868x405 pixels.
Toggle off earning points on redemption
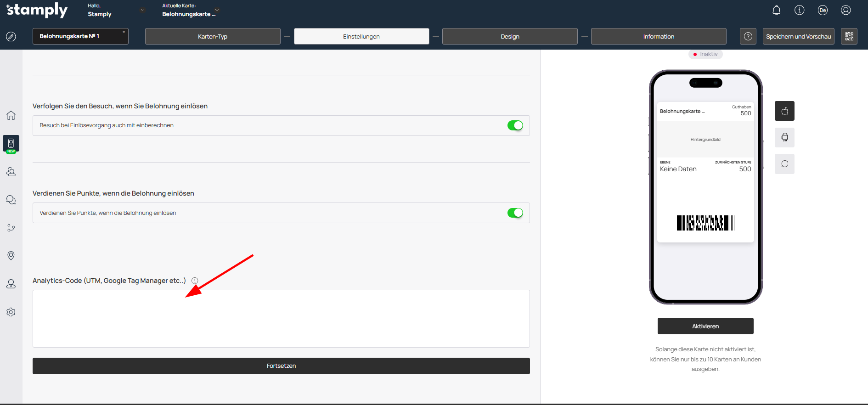coord(515,213)
